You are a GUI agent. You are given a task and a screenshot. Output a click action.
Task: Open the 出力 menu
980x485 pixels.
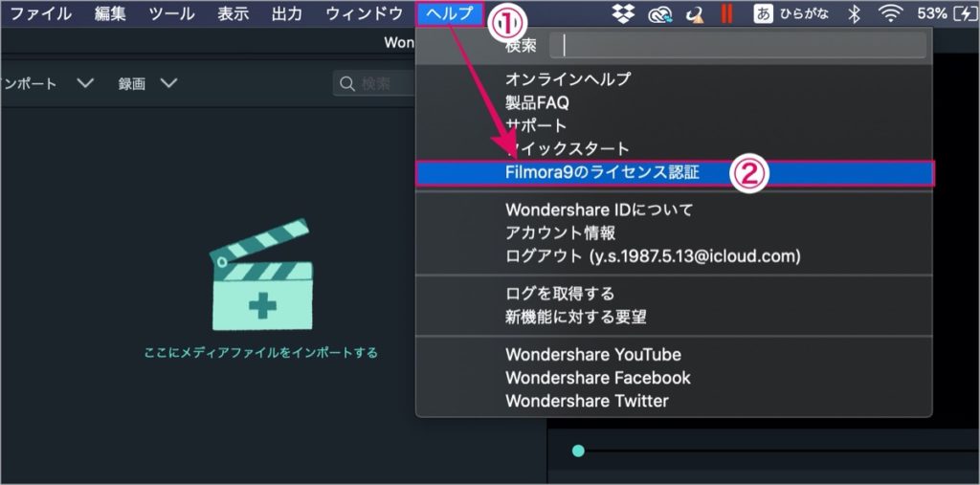[x=287, y=13]
